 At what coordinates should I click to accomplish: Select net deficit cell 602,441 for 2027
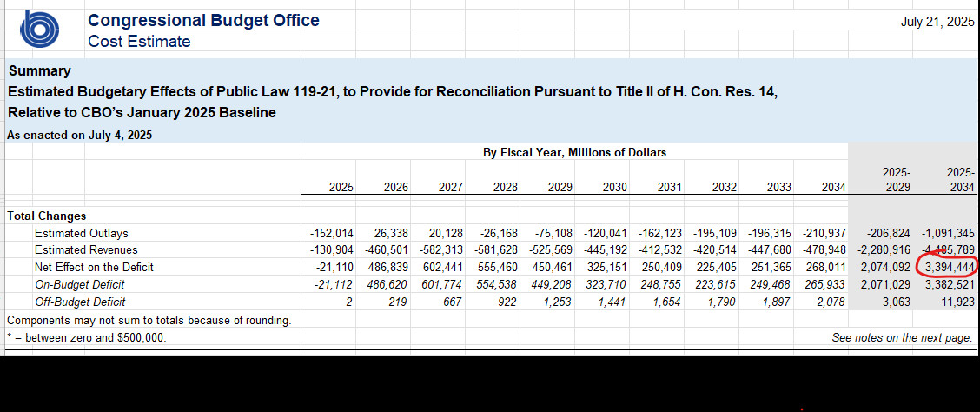[x=444, y=267]
